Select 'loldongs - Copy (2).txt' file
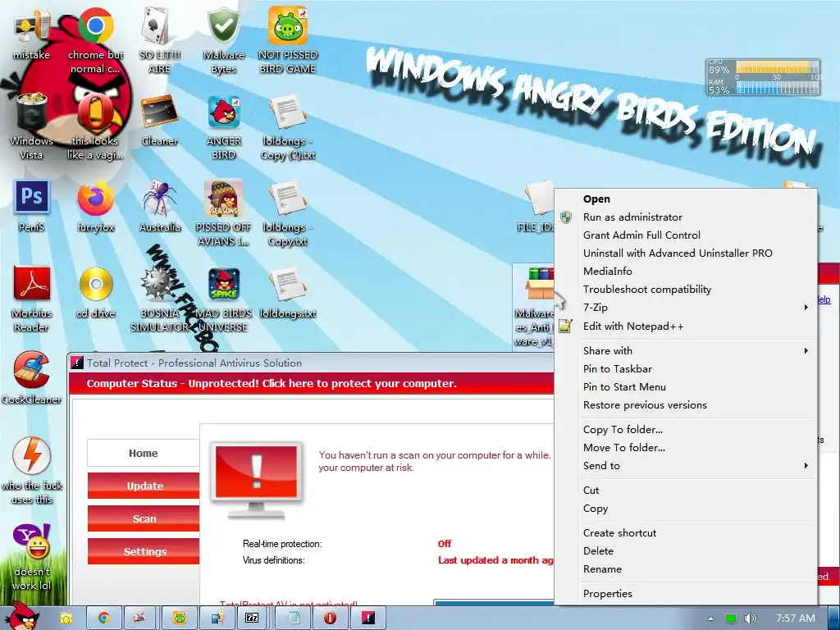This screenshot has height=630, width=840. 288,126
